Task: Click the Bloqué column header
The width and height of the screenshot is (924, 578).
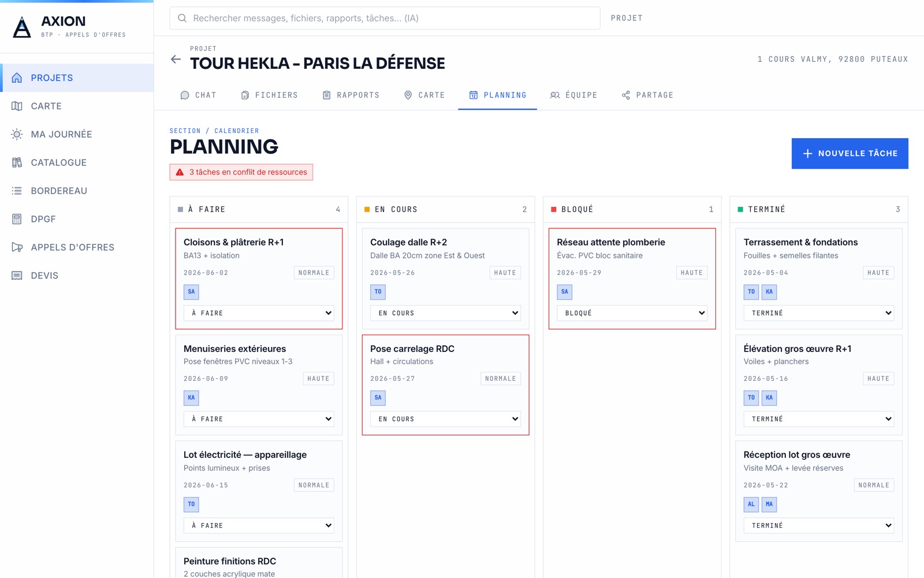Action: pyautogui.click(x=632, y=209)
